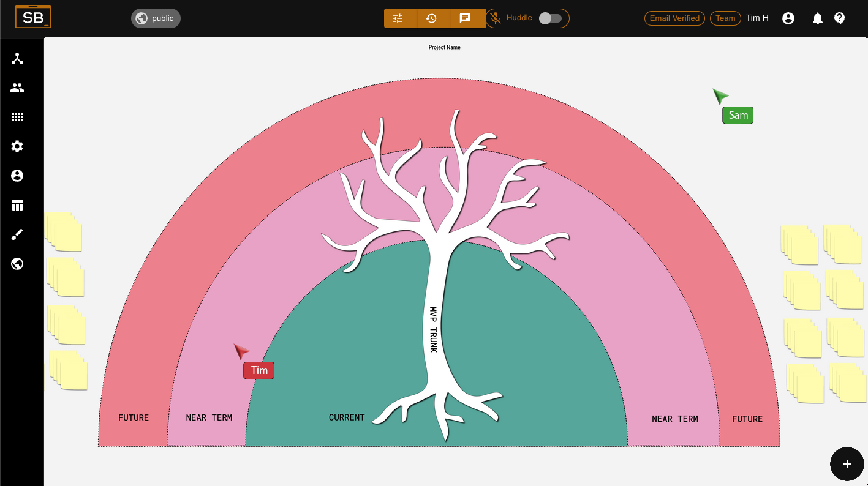This screenshot has height=486, width=868.
Task: Select the Paintbrush tool in the sidebar
Action: click(17, 234)
